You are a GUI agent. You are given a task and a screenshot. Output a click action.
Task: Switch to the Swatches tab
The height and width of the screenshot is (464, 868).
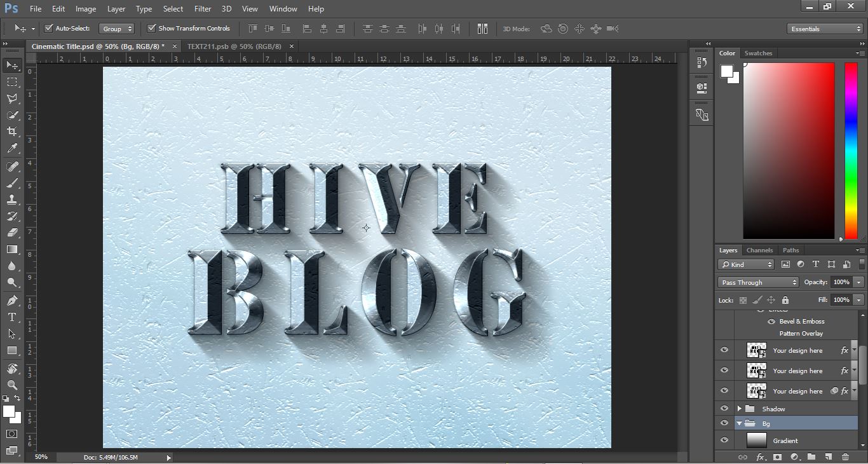pos(758,53)
